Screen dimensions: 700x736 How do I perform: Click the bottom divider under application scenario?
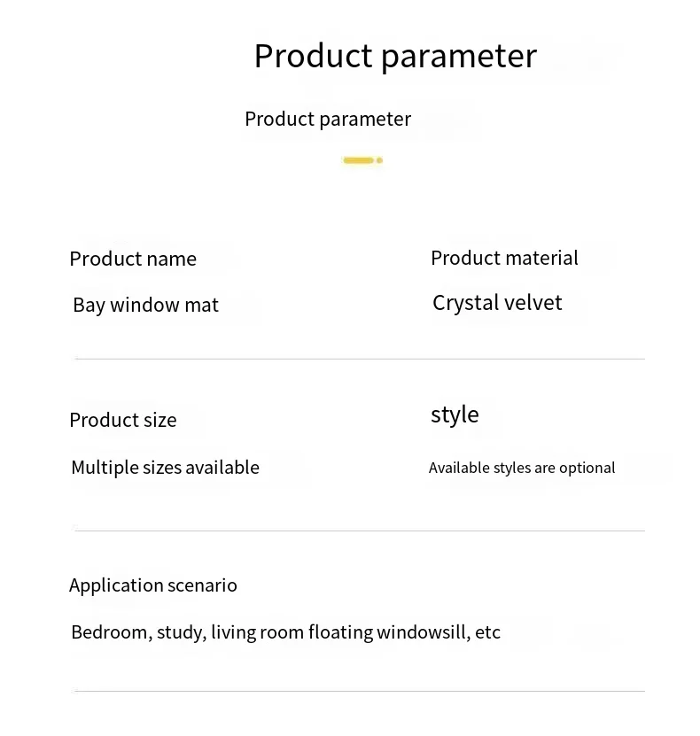[x=360, y=691]
